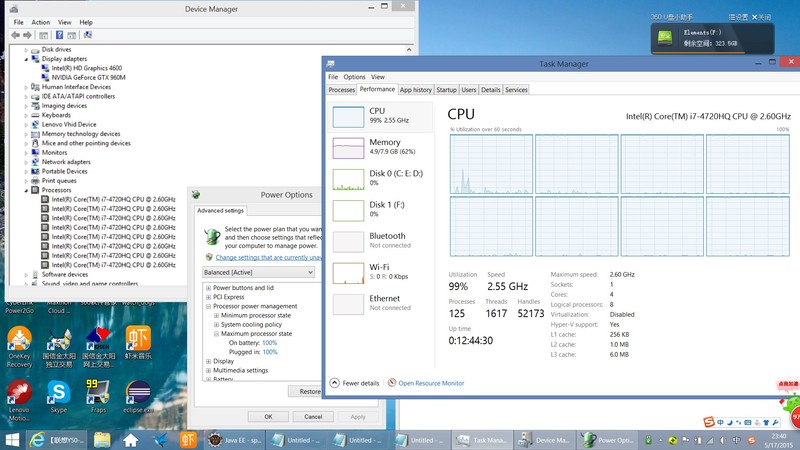
Task: Expand the Power buttons and lid setting
Action: (x=208, y=288)
